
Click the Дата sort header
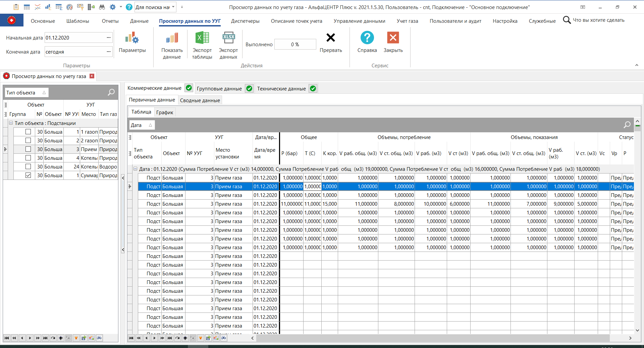142,125
